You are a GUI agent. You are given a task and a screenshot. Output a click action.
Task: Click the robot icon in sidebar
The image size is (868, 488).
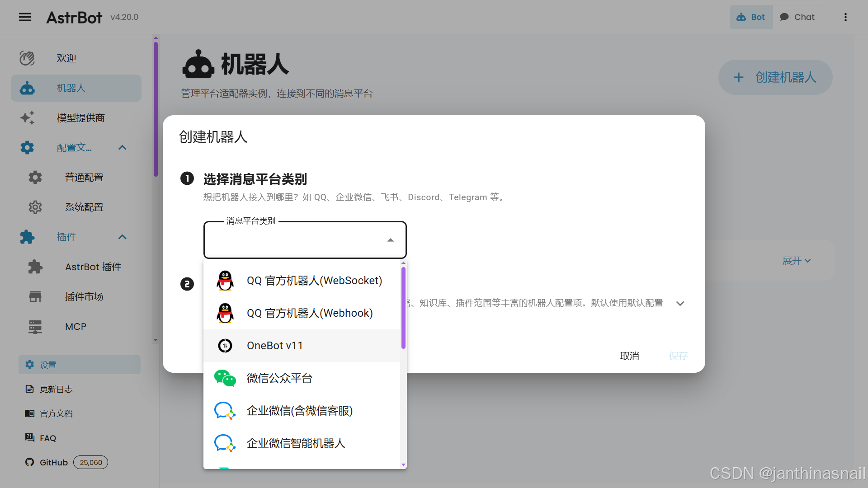27,88
